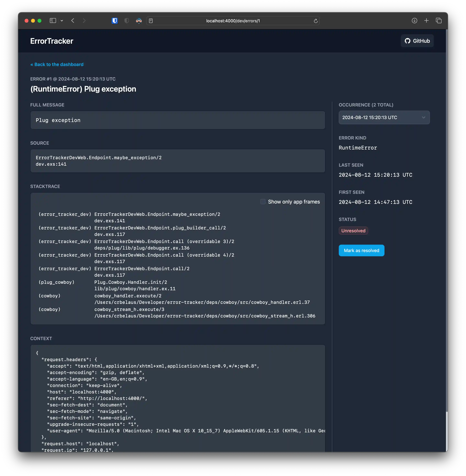The width and height of the screenshot is (466, 476).
Task: Navigate back in browser history
Action: (73, 21)
